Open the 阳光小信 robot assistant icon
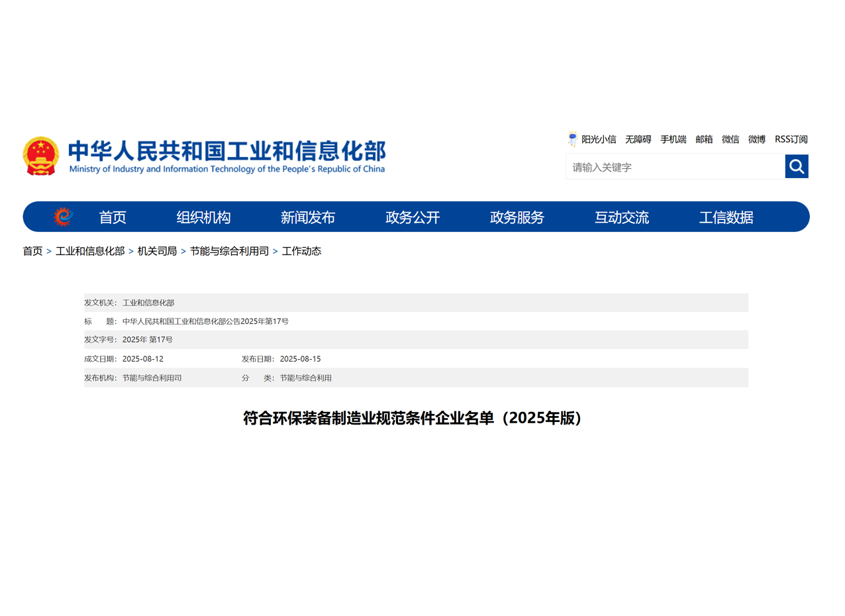Image resolution: width=845 pixels, height=616 pixels. [x=572, y=139]
